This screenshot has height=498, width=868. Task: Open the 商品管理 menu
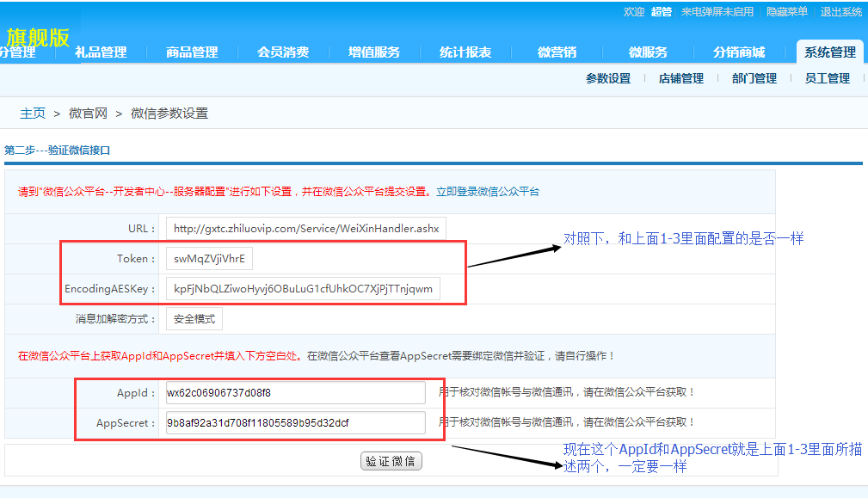pyautogui.click(x=191, y=52)
